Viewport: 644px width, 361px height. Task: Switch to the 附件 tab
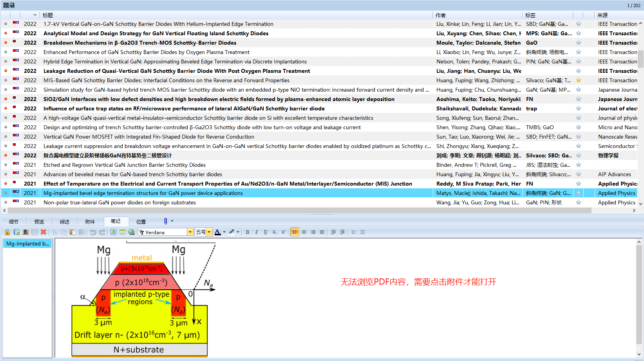tap(90, 222)
